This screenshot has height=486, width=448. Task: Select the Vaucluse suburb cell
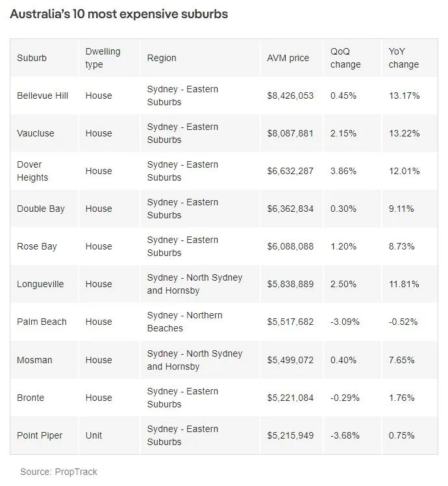36,133
